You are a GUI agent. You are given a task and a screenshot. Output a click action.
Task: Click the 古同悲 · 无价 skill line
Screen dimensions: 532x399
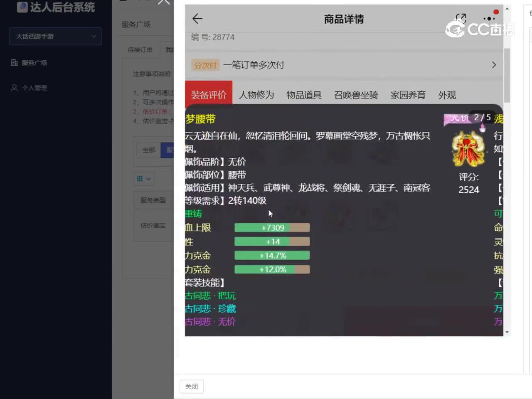tap(210, 322)
